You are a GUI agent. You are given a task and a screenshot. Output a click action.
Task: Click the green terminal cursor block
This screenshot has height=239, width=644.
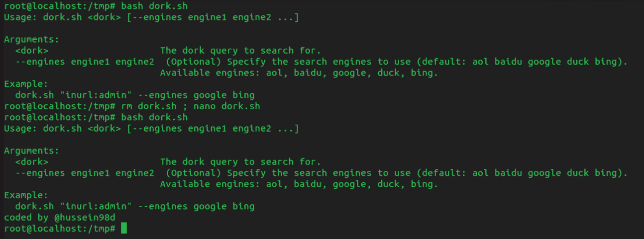[124, 228]
